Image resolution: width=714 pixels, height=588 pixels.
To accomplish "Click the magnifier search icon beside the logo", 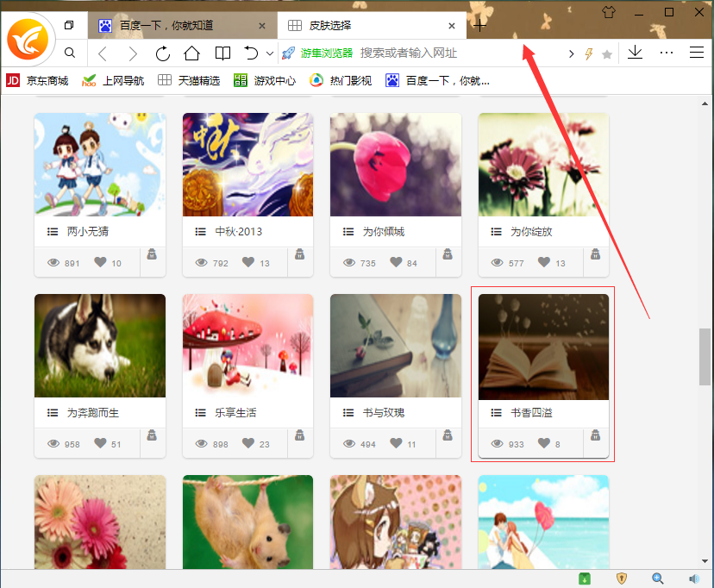I will 70,53.
